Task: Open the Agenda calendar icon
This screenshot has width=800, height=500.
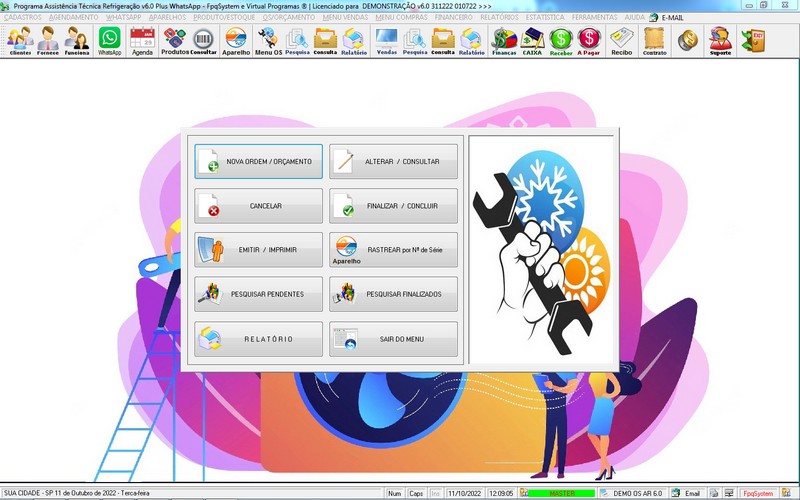Action: 142,41
